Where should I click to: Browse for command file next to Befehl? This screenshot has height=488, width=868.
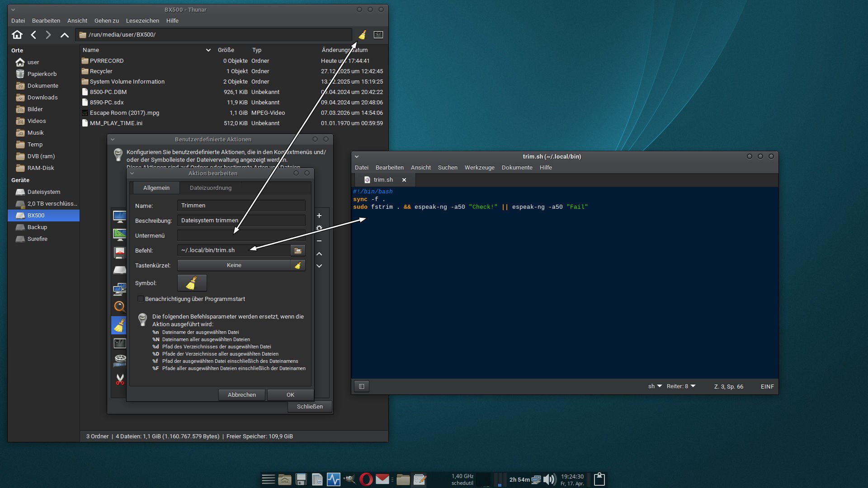[x=298, y=250]
